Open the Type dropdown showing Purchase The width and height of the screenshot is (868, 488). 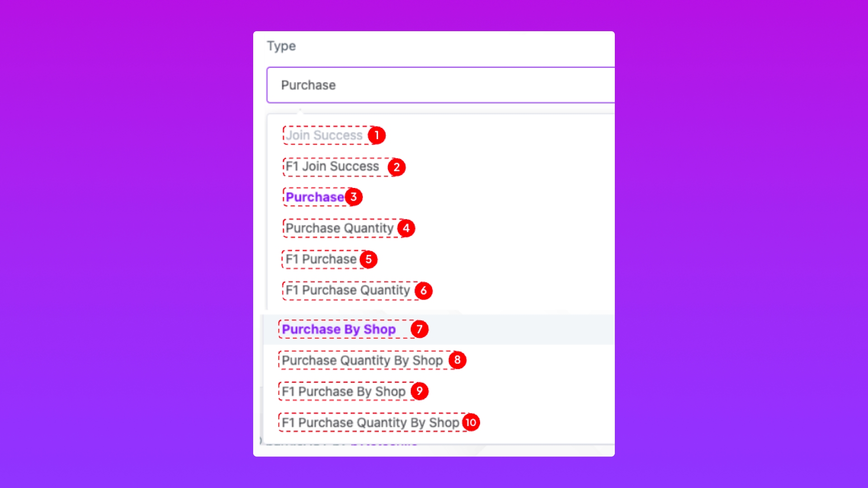pos(441,85)
